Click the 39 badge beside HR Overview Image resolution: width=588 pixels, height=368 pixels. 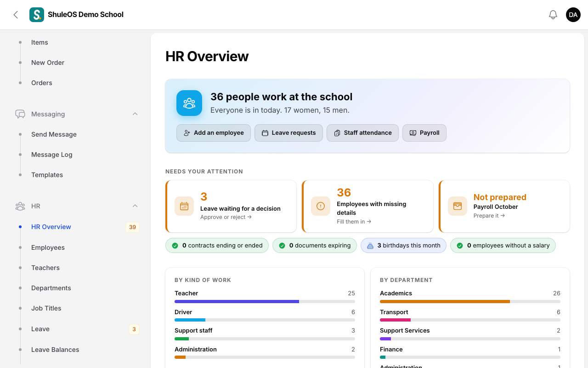click(x=132, y=227)
